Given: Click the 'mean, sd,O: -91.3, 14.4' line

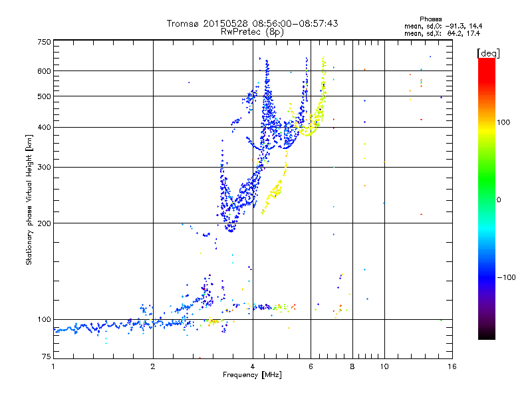Looking at the screenshot, I should point(443,26).
